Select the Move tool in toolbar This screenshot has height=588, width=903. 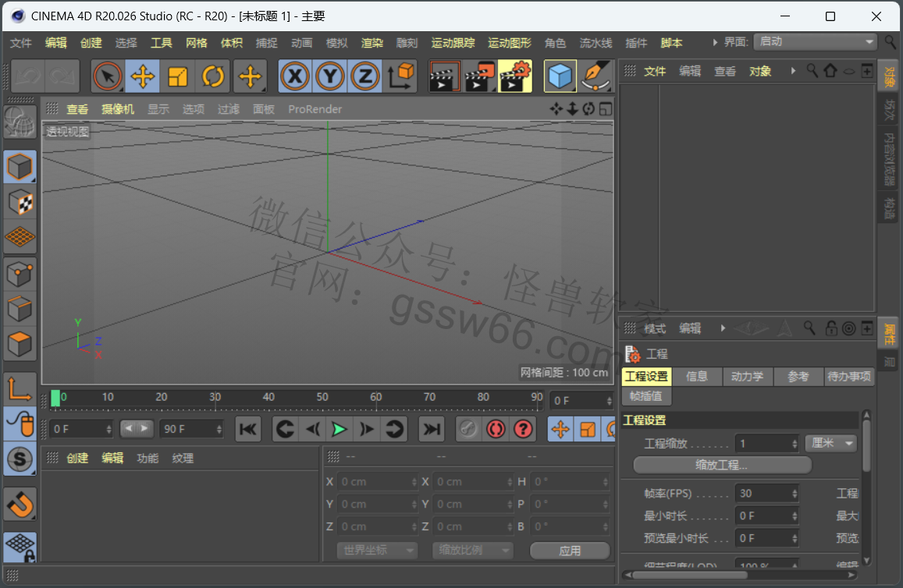(x=143, y=76)
